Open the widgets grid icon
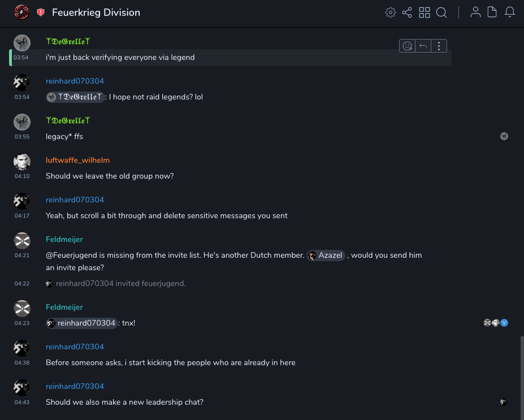Screen dimensions: 524x420 coord(425,12)
